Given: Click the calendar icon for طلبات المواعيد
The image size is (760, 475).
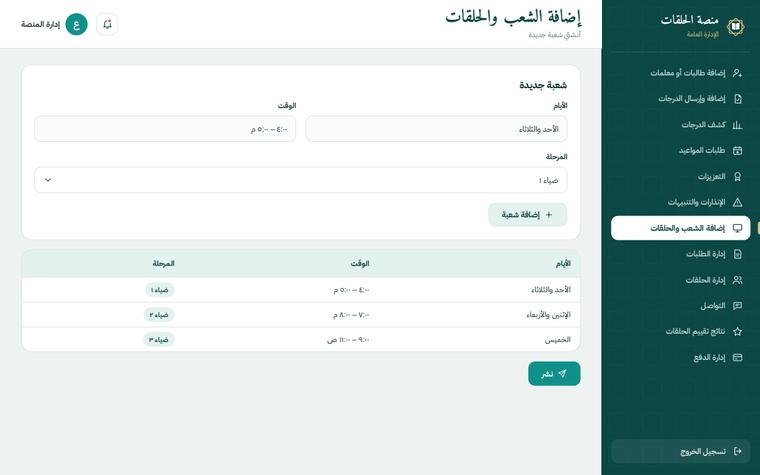Looking at the screenshot, I should [x=737, y=150].
